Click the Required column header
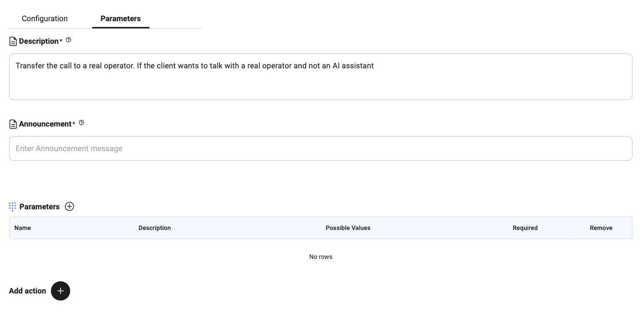 pyautogui.click(x=525, y=228)
